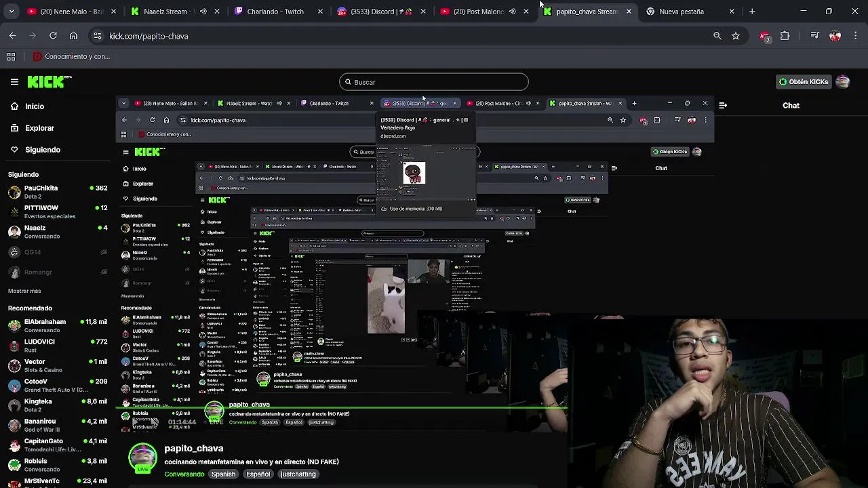
Task: Collapse the chat panel with the arrow icon
Action: 723,106
